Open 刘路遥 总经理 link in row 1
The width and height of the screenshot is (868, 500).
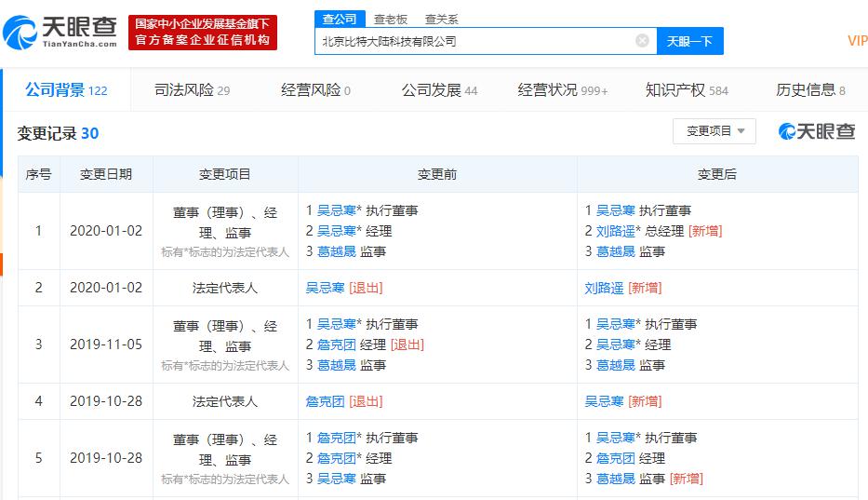[616, 231]
